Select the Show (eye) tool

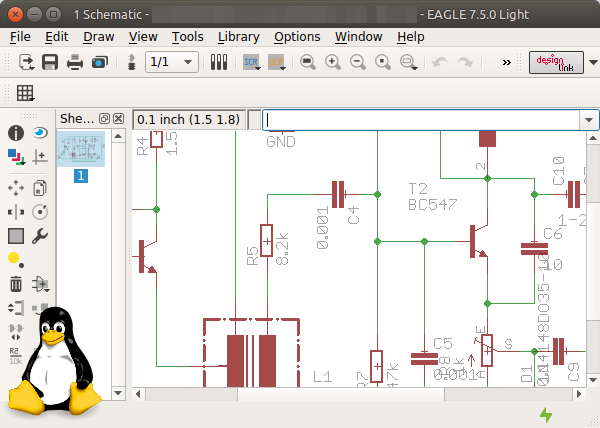(x=40, y=133)
